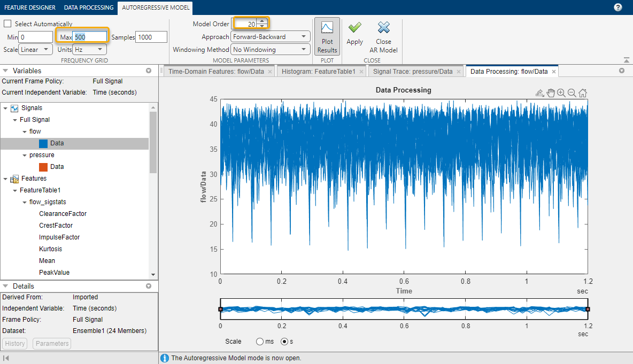Enable the Select Automatically checkbox
Viewport: 633px width, 364px height.
point(8,24)
